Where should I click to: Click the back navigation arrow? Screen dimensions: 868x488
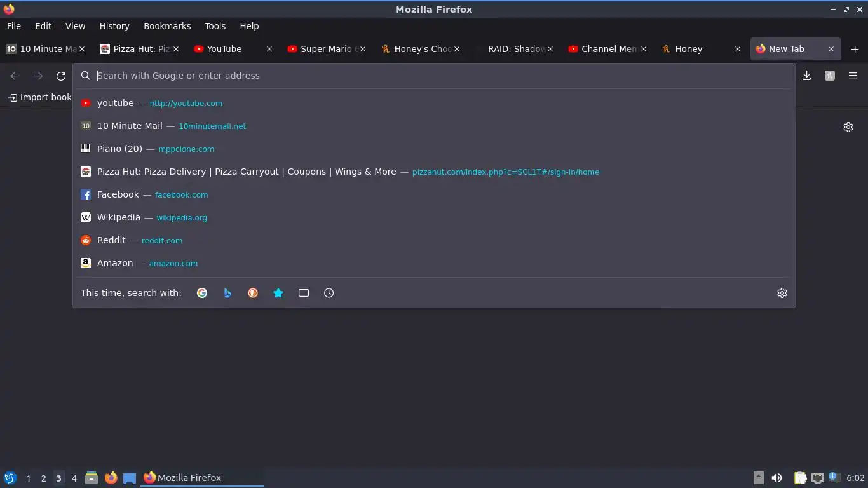pyautogui.click(x=15, y=76)
